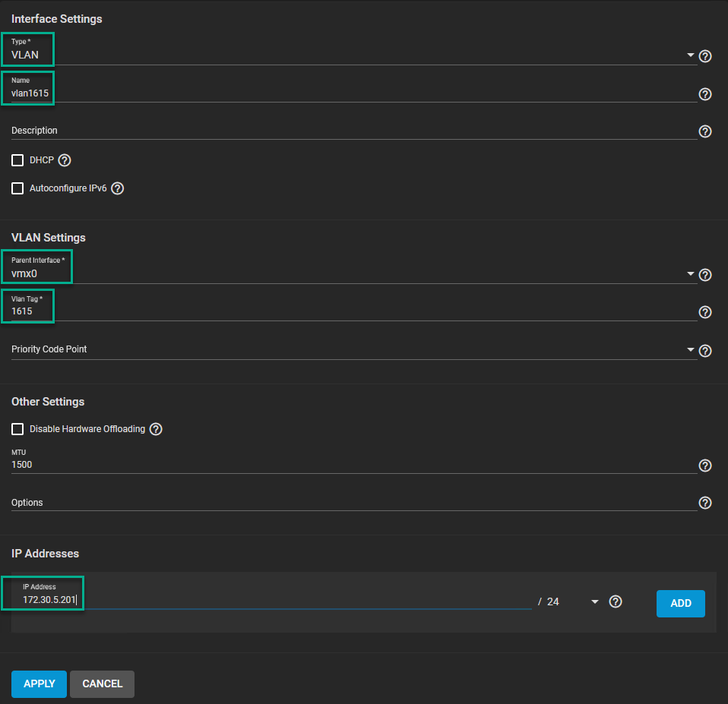The height and width of the screenshot is (704, 728).
Task: Click help icon for Parent Interface
Action: tap(704, 275)
